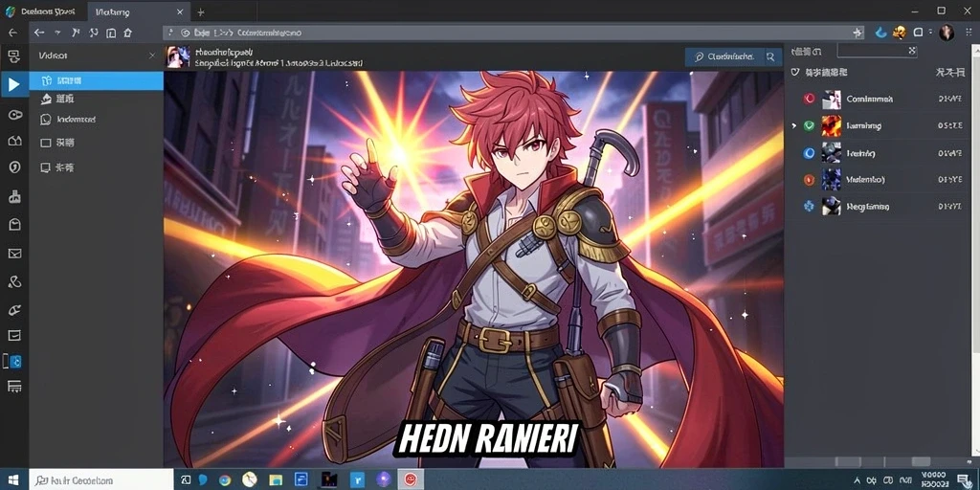Viewport: 980px width, 490px height.
Task: Click the blue flame icon in browser toolbar
Action: pos(880,33)
